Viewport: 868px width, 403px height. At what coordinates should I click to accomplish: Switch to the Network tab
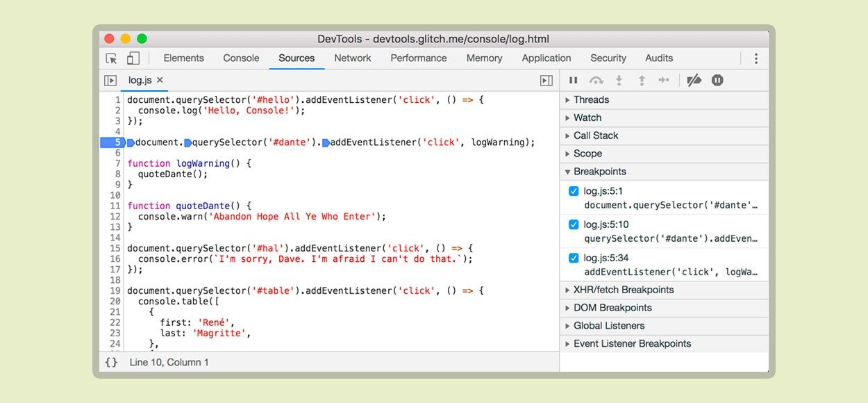[x=352, y=58]
